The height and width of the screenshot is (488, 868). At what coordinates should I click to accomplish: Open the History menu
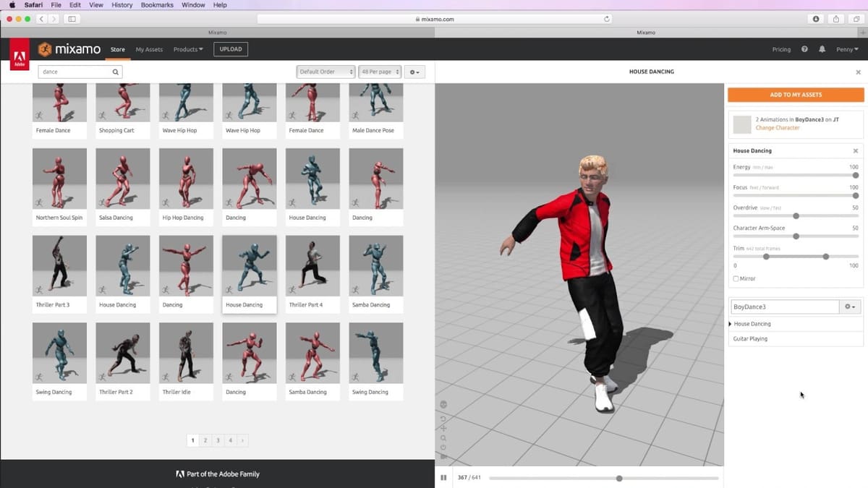(x=122, y=5)
